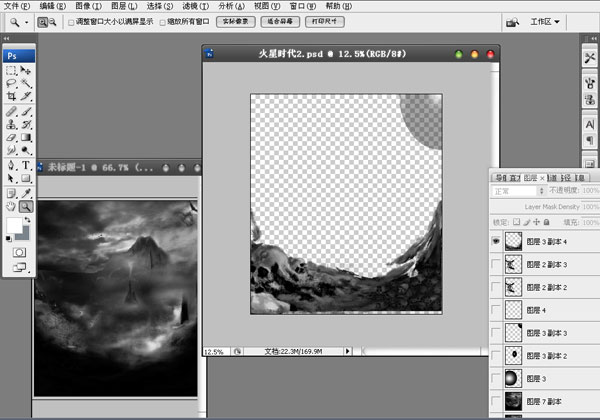Open the 编辑(E) menu
Screen dimensions: 600x420
pos(53,6)
